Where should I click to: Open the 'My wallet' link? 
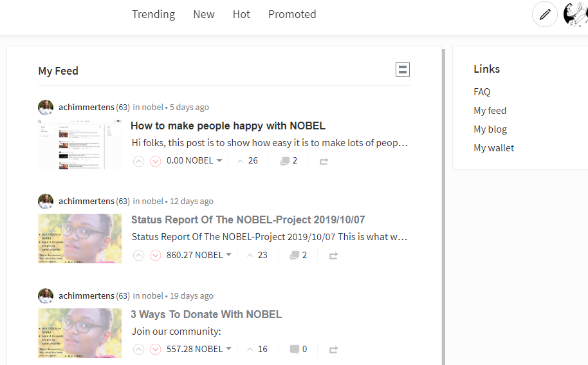[493, 148]
